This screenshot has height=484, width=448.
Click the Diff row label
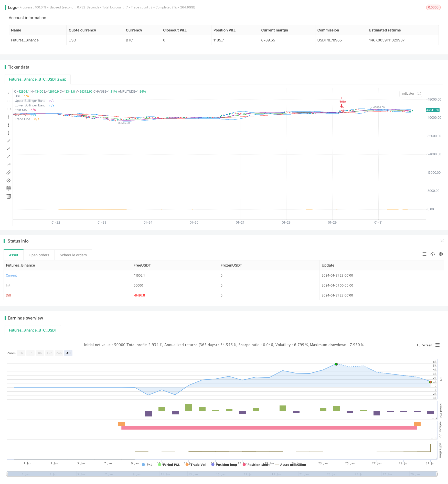pyautogui.click(x=8, y=295)
